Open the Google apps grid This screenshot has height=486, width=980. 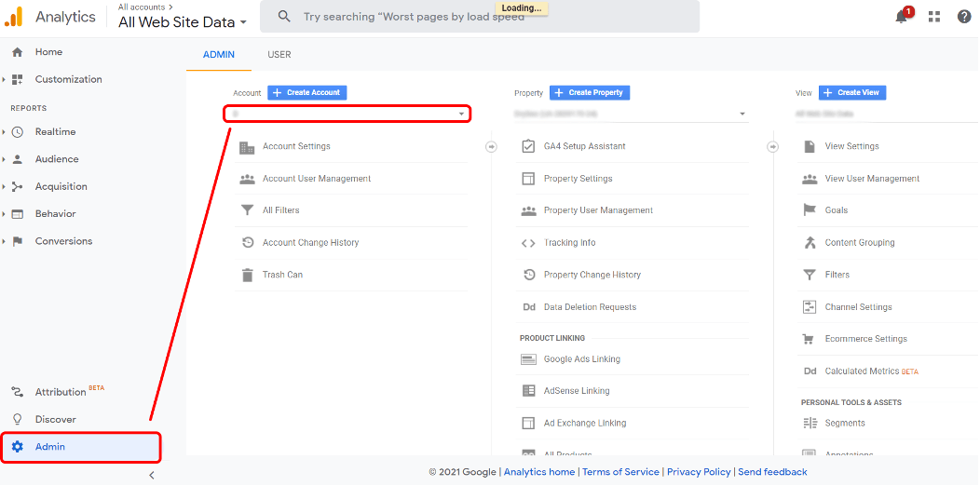[x=934, y=17]
